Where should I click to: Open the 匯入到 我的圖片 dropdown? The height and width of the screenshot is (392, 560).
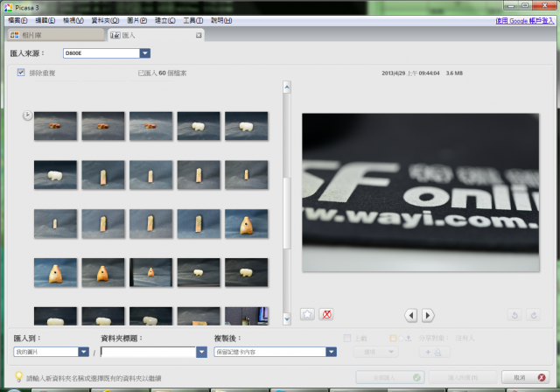click(x=83, y=352)
